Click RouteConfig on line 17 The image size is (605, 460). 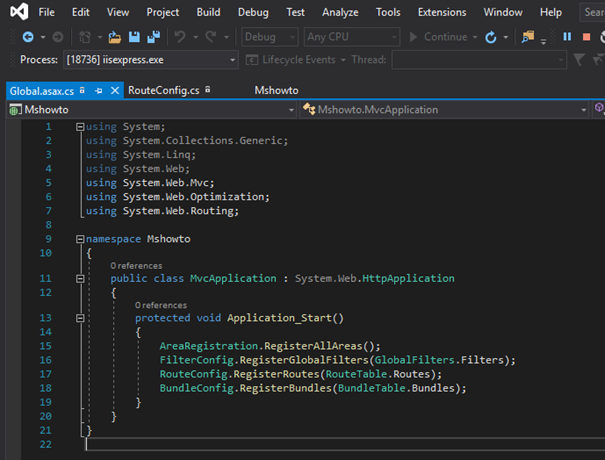[193, 374]
